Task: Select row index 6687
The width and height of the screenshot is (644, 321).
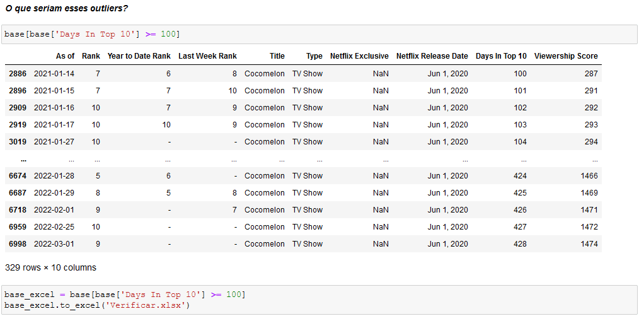Action: tap(18, 192)
